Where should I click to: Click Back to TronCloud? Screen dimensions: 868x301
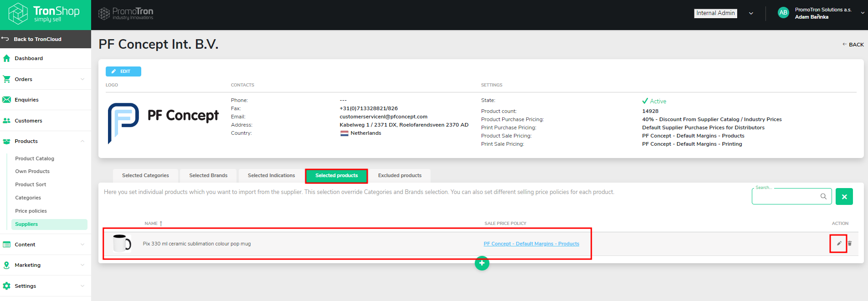click(46, 39)
